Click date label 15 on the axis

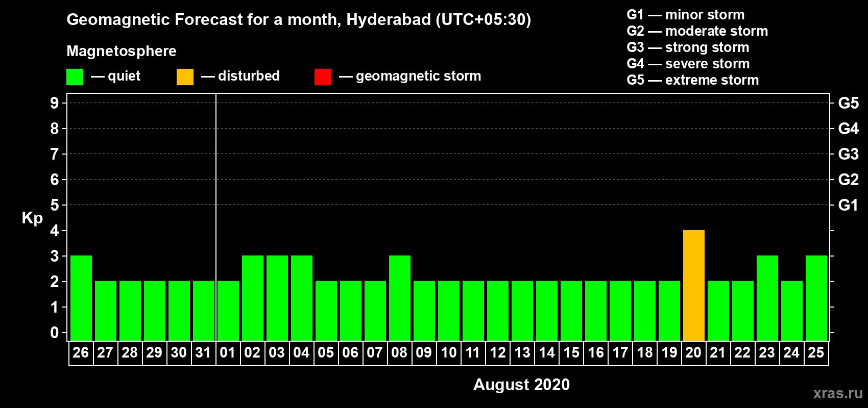(571, 352)
